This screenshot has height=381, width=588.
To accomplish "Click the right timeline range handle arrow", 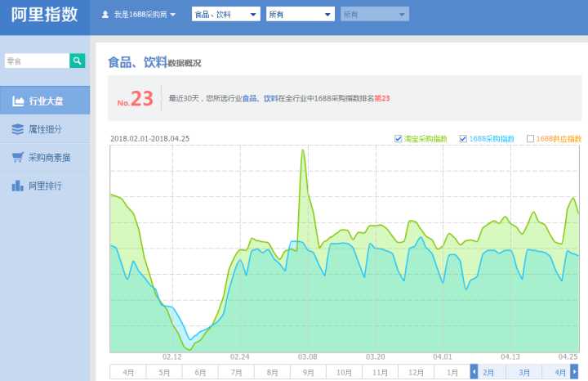I will 574,372.
